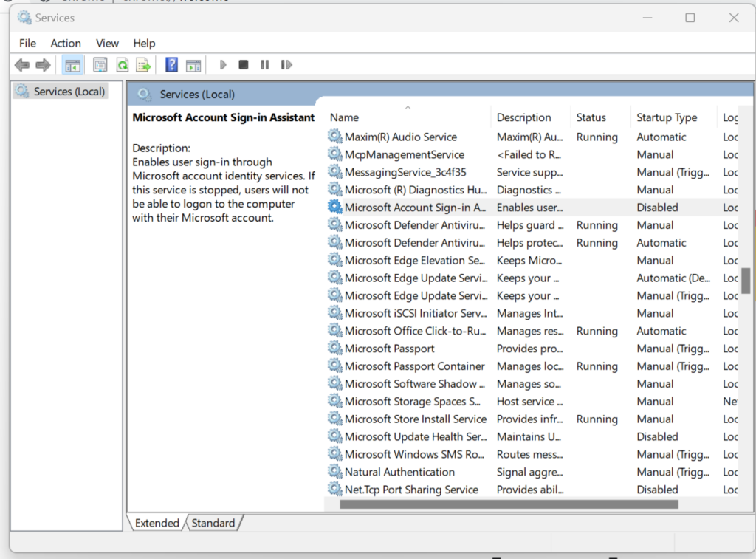Click Disabled startup type of Microsoft Account Sign-in
This screenshot has width=756, height=559.
click(x=657, y=208)
